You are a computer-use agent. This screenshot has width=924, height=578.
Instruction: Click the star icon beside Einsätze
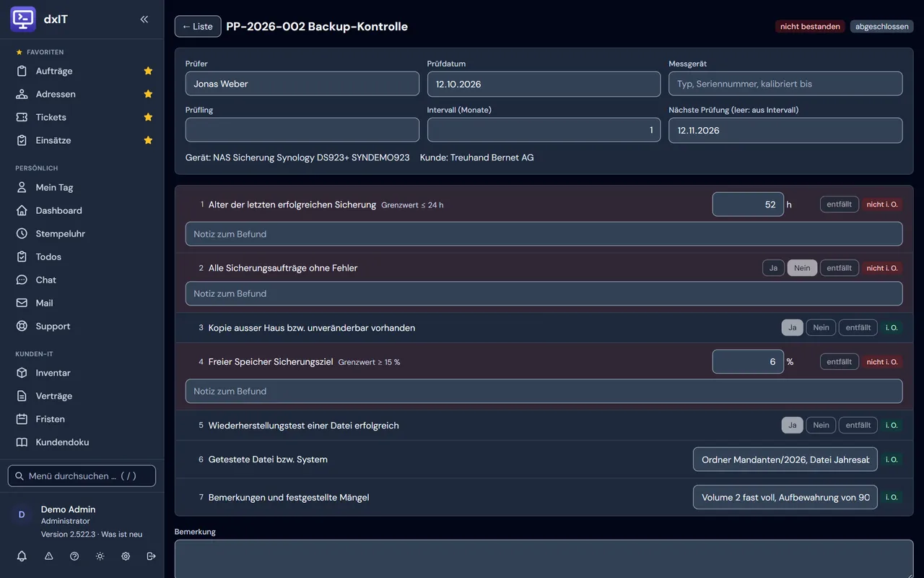pos(148,140)
